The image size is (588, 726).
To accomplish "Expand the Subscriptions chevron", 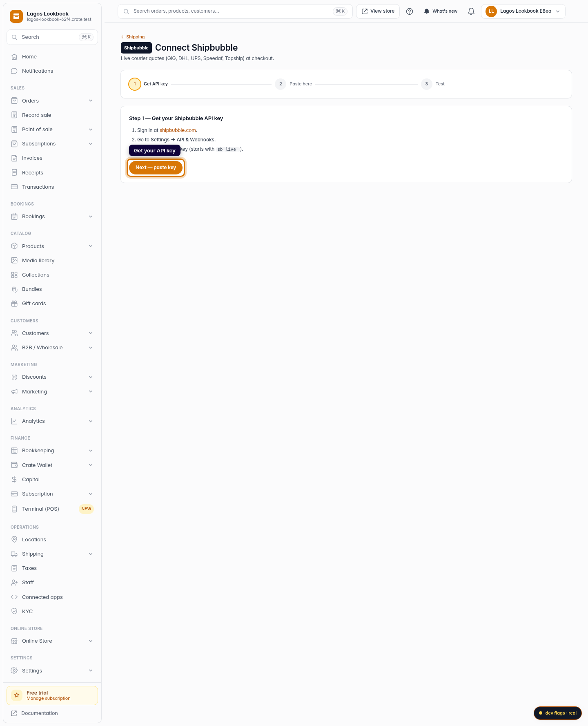I will (x=91, y=144).
